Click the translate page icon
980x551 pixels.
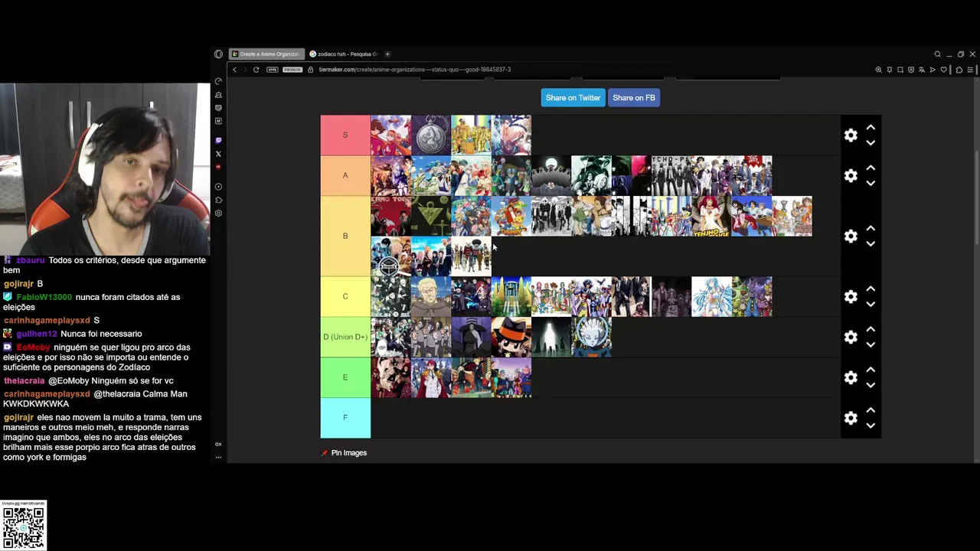[922, 70]
